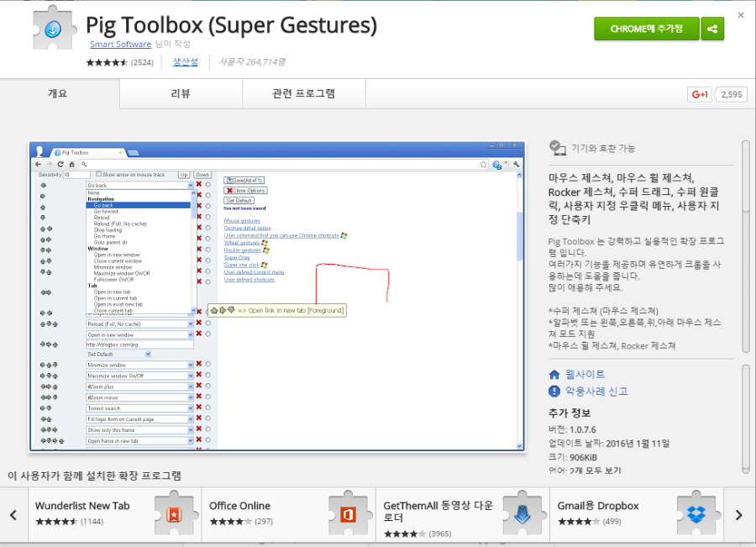756x547 pixels.
Task: Click the green CHROME에 추가됨 button
Action: click(647, 29)
